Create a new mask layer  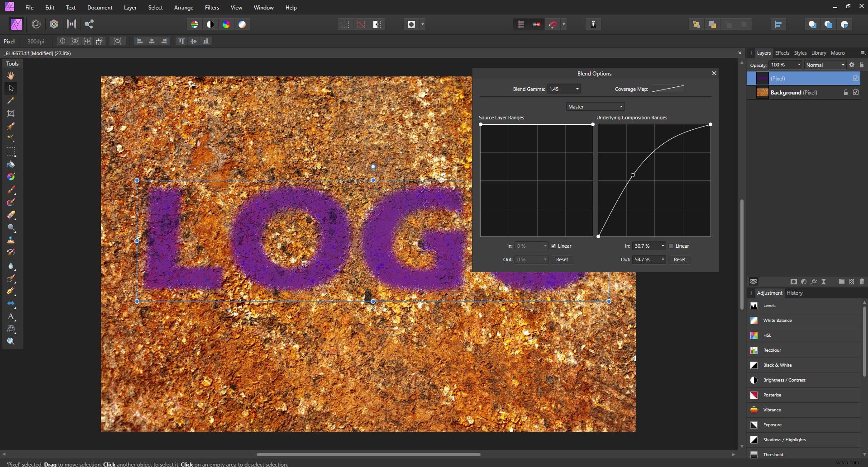793,281
